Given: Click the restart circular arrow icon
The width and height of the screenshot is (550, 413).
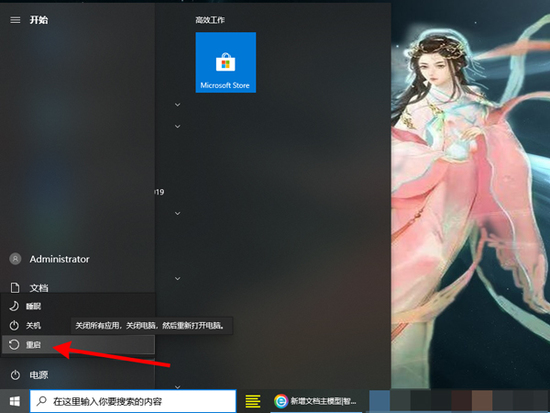Looking at the screenshot, I should pos(14,345).
